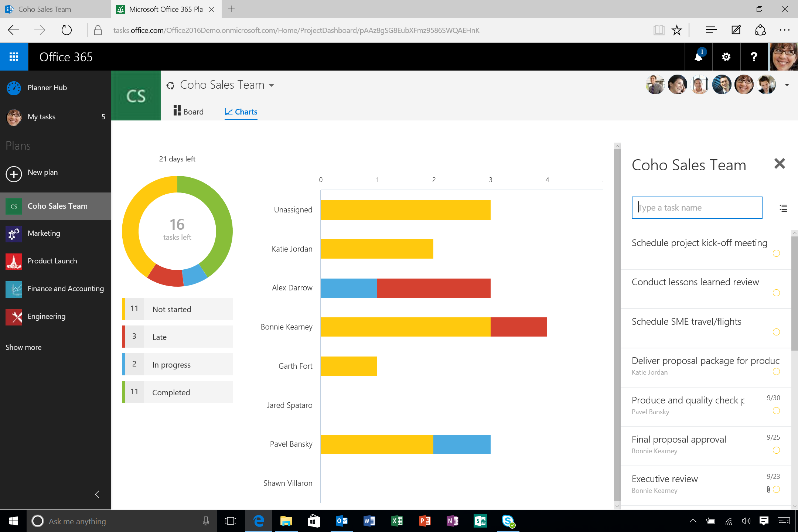Open the notifications bell icon
This screenshot has height=532, width=798.
point(699,57)
